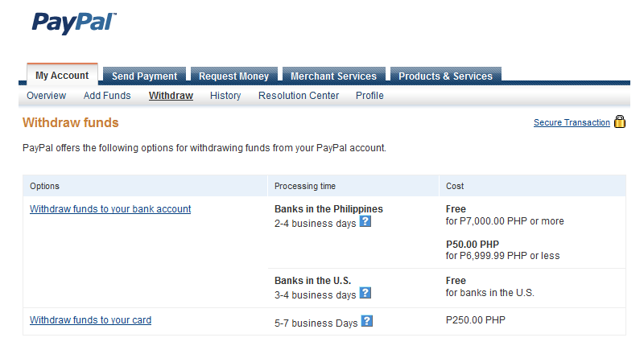Open help icon for Philippines banks processing
Image resolution: width=644 pixels, height=350 pixels.
[365, 222]
